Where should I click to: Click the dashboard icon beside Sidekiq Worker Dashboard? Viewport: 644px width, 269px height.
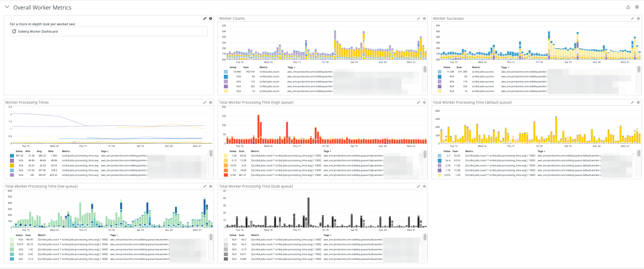tap(14, 32)
